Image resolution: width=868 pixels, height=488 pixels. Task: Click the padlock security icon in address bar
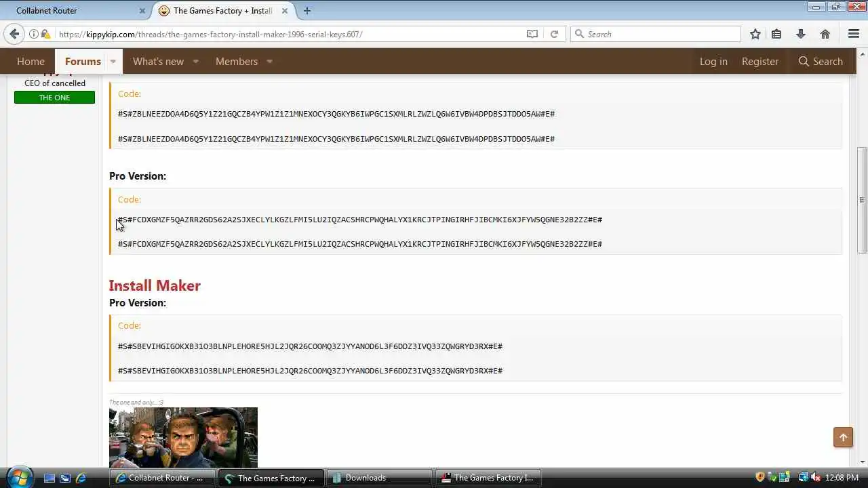pos(45,34)
